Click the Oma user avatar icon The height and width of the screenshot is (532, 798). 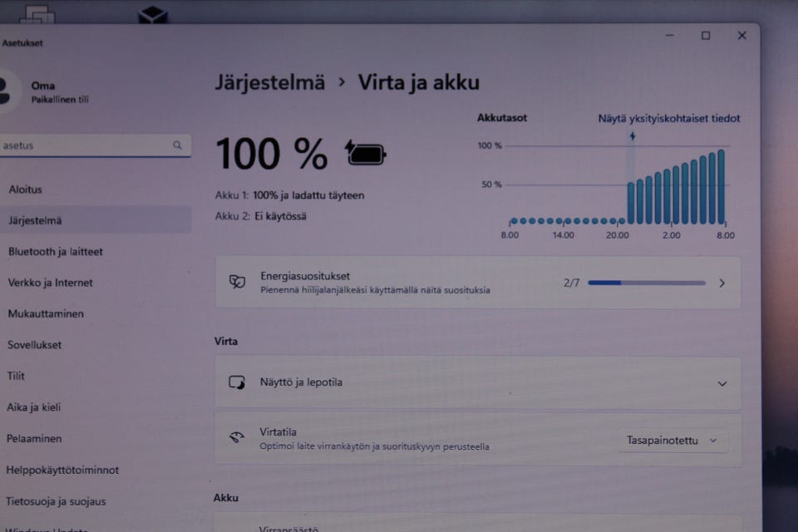point(5,91)
